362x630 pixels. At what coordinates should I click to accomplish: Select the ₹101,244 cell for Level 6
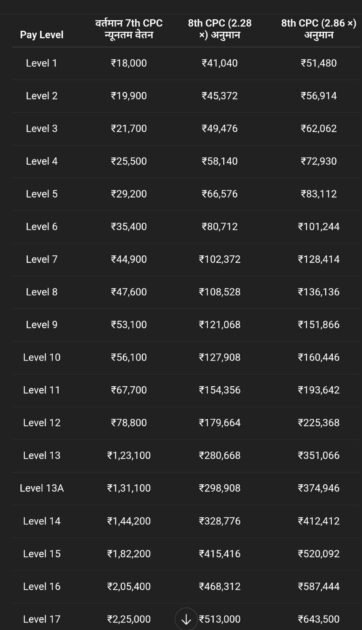pyautogui.click(x=319, y=227)
